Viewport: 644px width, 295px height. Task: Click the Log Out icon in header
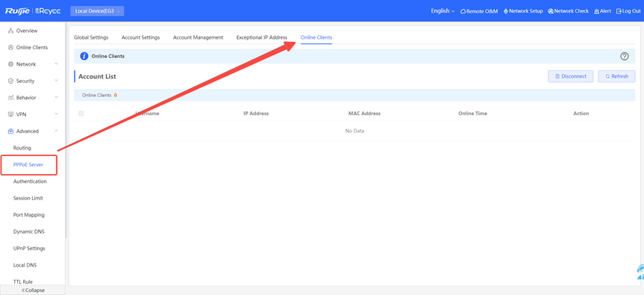pyautogui.click(x=619, y=11)
